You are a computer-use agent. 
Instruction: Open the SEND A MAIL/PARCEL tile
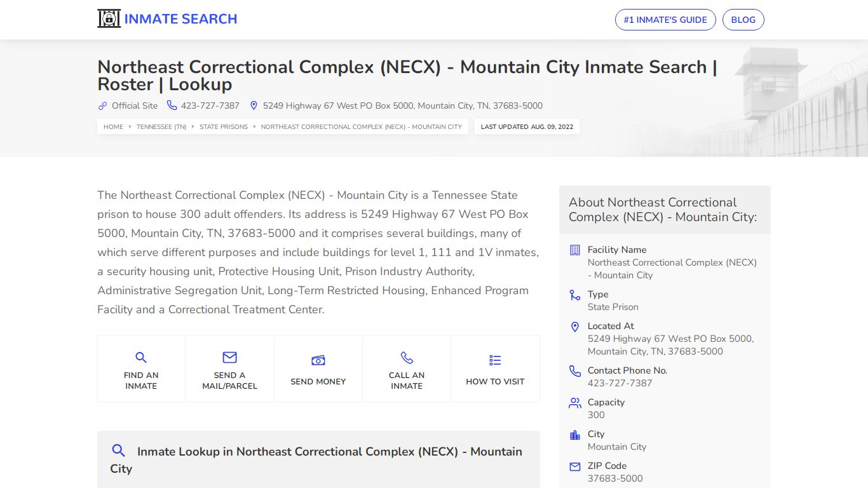tap(230, 369)
